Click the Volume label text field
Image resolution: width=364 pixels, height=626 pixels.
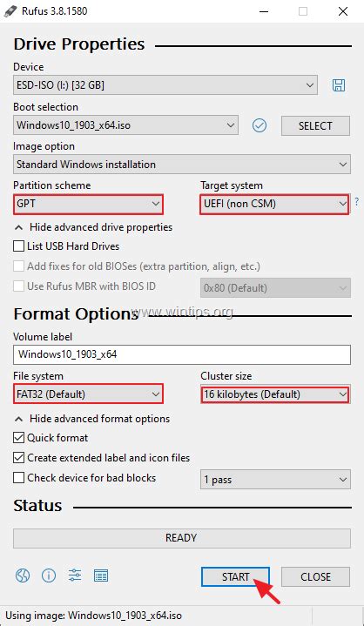coord(182,354)
